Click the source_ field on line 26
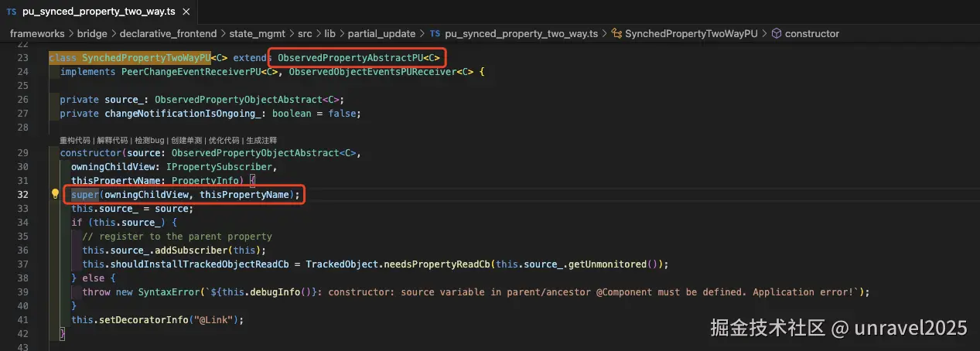 124,100
